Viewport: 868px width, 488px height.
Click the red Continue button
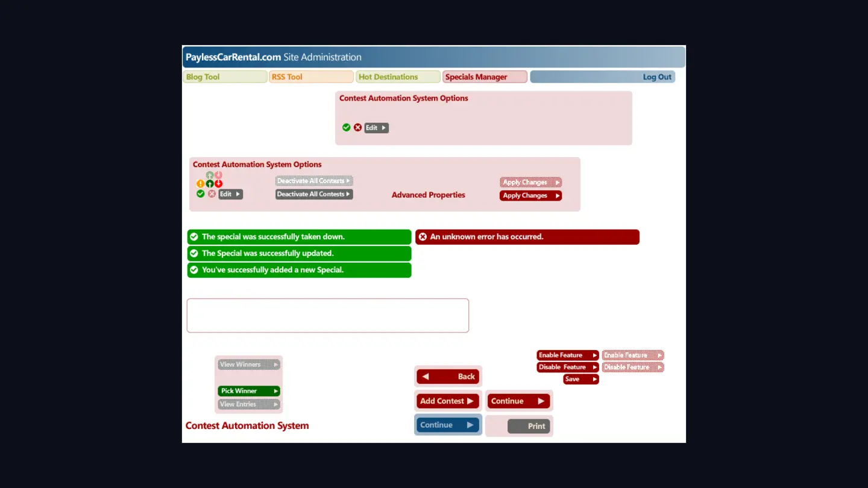(518, 401)
